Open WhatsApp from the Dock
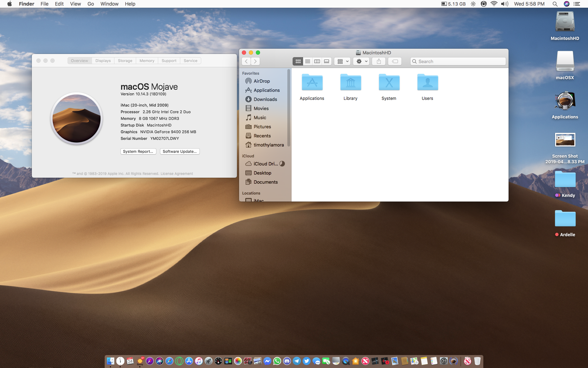588x368 pixels. pos(277,361)
